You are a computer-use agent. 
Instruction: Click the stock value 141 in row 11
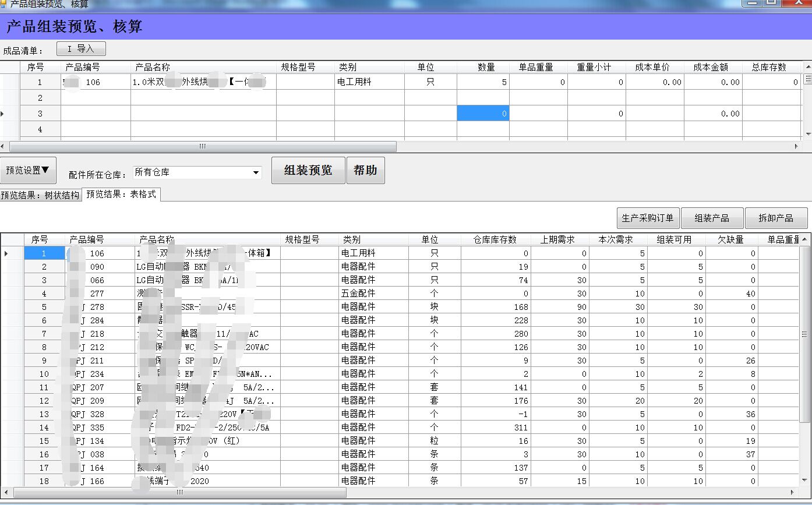coord(496,387)
